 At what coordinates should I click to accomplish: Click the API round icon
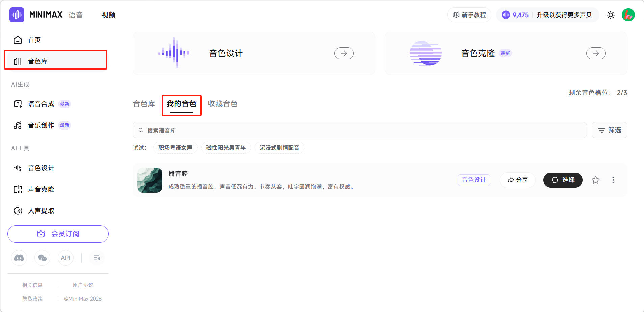(65, 258)
